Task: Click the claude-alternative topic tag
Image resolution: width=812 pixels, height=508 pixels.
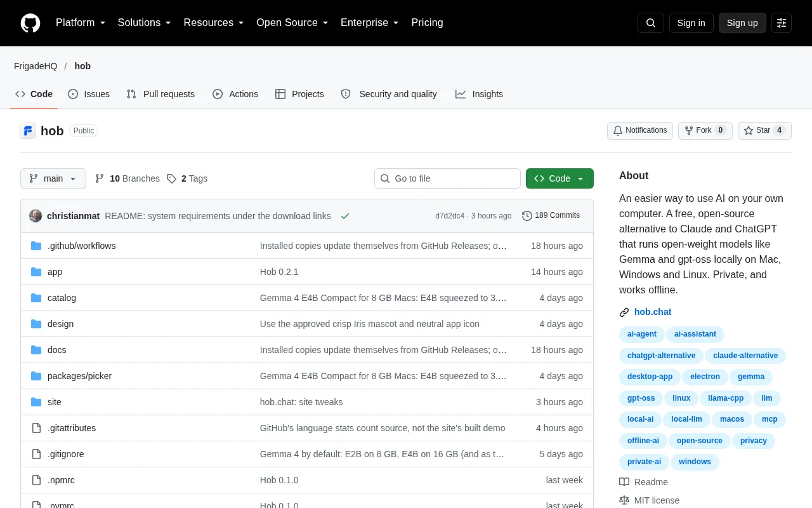Action: 745,356
